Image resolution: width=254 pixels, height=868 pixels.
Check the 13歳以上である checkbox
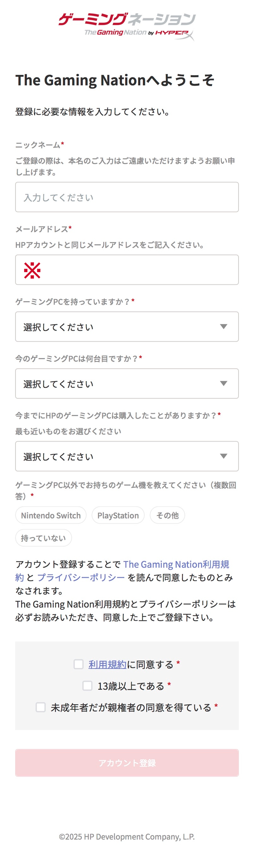88,686
